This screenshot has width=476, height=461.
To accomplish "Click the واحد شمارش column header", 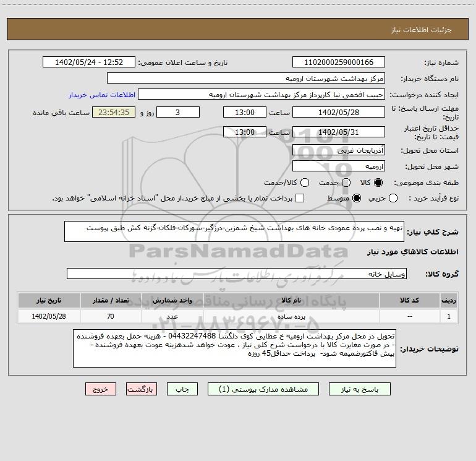I will pos(172,301).
